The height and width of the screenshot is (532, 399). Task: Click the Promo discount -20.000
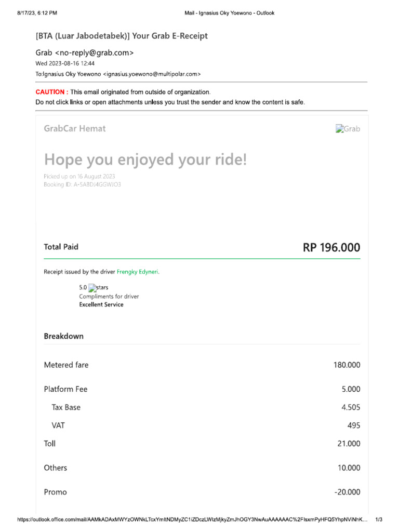click(x=347, y=492)
